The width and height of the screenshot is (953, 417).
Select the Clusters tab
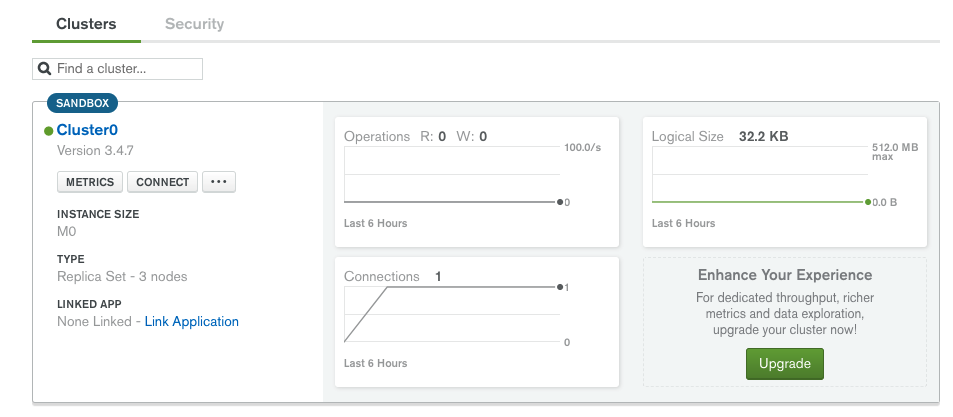(x=86, y=24)
